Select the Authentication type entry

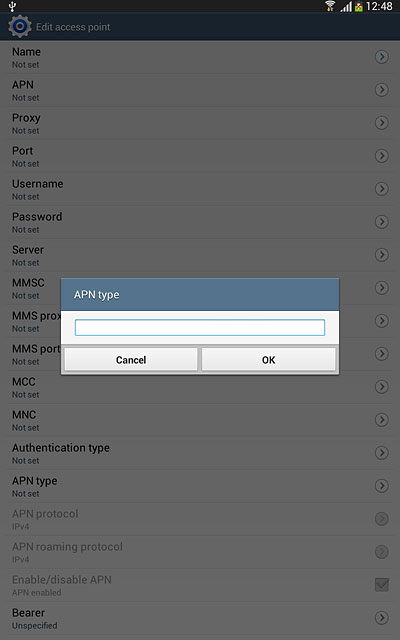(x=200, y=453)
